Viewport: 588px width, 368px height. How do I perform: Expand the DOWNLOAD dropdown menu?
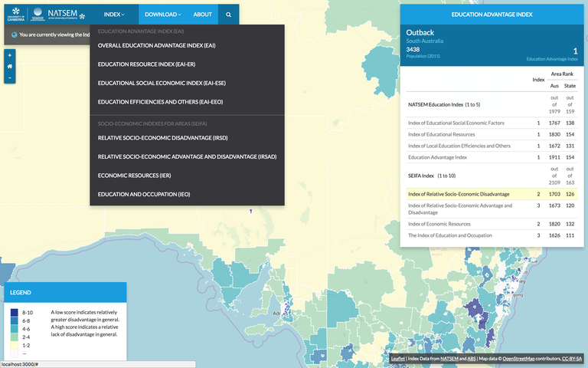[x=162, y=14]
